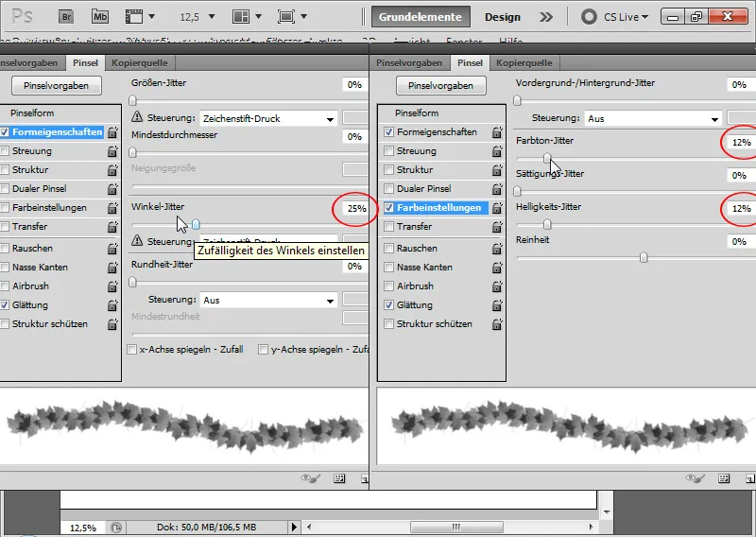Switch to the Kopierquelle tab in left panel
The width and height of the screenshot is (756, 537).
pyautogui.click(x=140, y=63)
